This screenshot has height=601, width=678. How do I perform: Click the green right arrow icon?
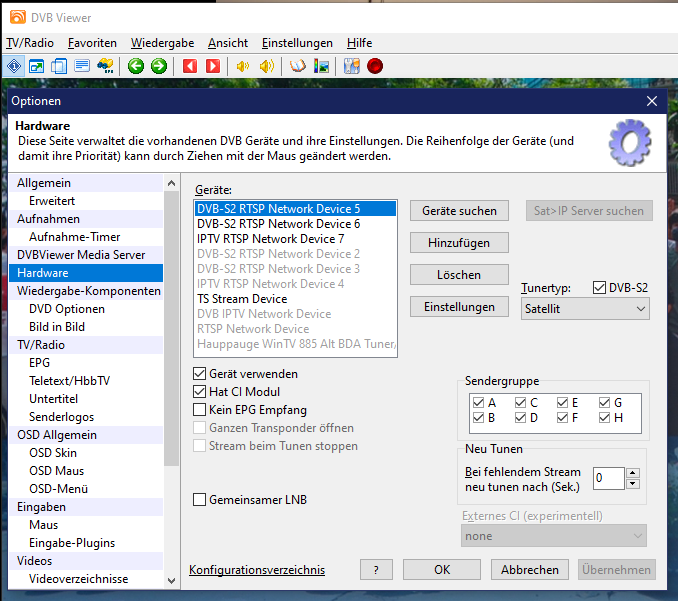pyautogui.click(x=159, y=66)
